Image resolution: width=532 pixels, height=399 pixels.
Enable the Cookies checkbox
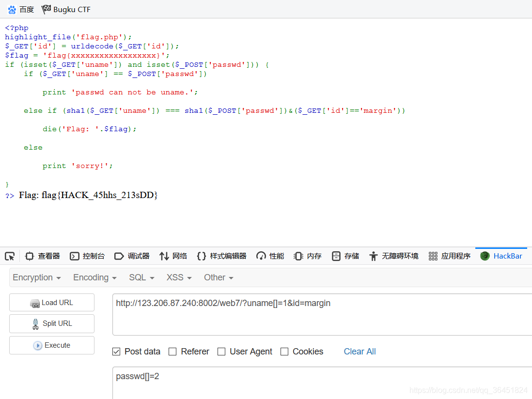(284, 352)
